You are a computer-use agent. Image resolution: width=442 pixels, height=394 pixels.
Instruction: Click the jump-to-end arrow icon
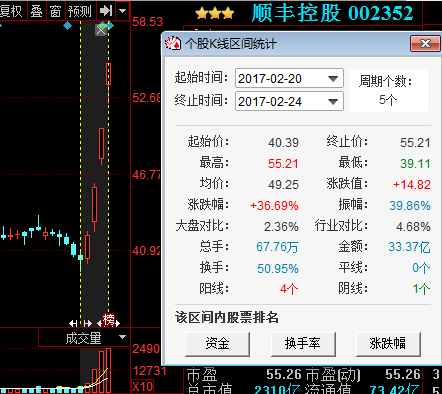pyautogui.click(x=106, y=11)
